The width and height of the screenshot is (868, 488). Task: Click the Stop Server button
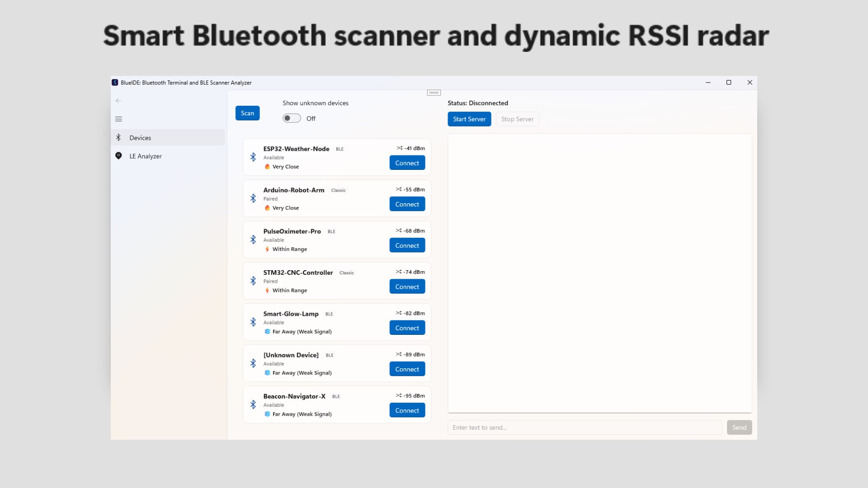tap(517, 119)
